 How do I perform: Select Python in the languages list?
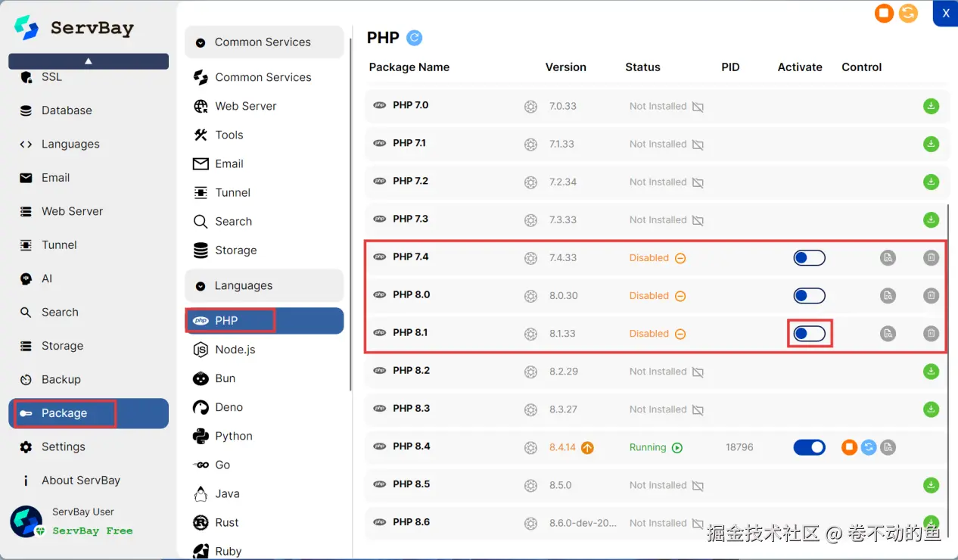point(264,436)
